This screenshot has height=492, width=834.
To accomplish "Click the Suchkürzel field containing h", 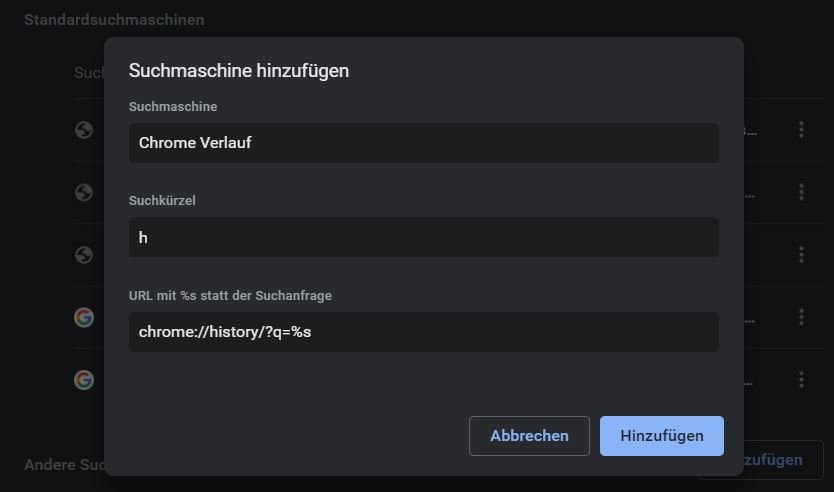I will pos(423,237).
